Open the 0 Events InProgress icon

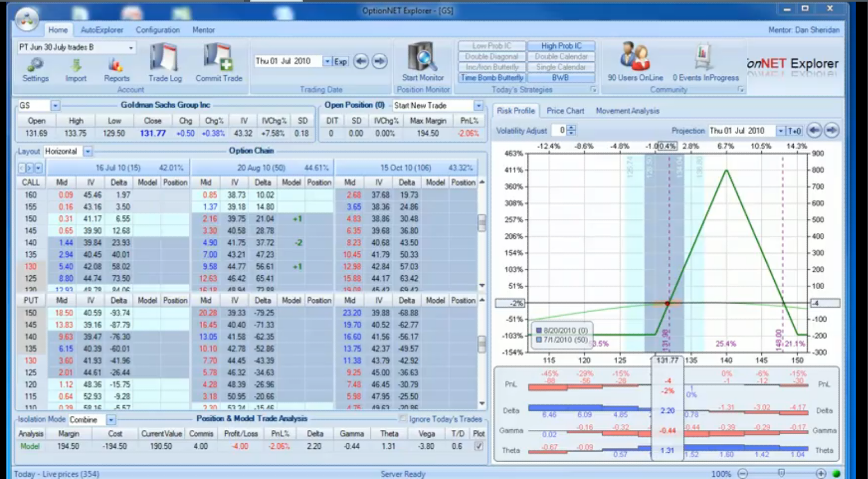[x=702, y=58]
